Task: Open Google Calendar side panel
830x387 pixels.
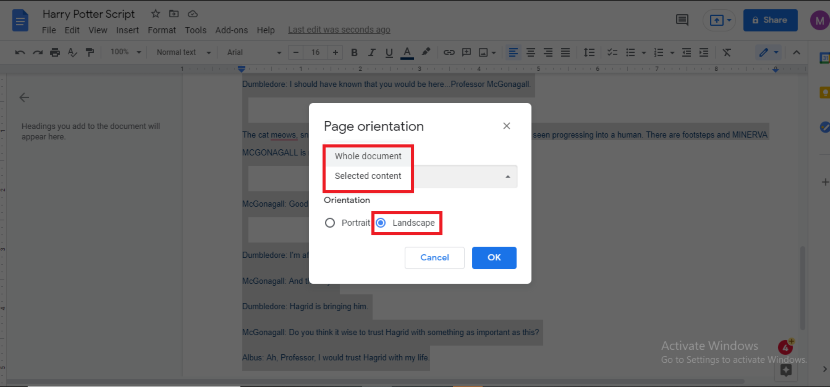Action: [x=824, y=58]
